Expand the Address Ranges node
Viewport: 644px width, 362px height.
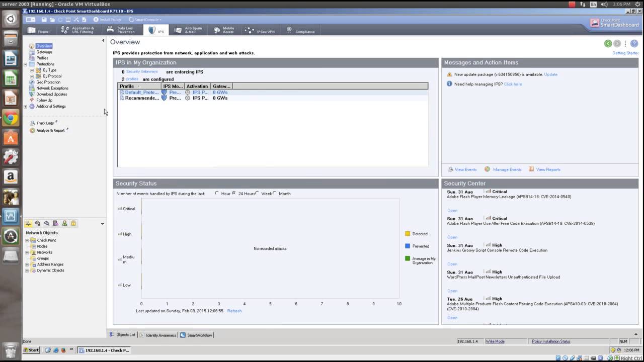click(x=27, y=264)
